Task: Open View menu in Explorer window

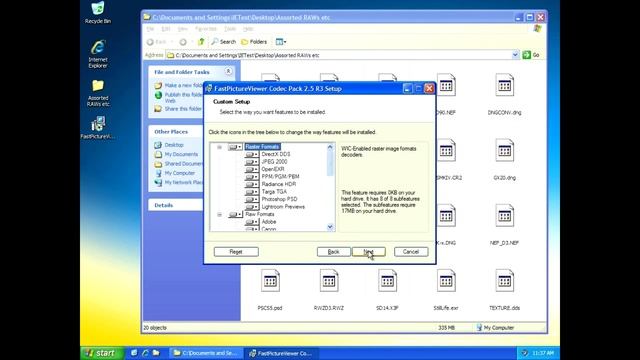Action: pyautogui.click(x=182, y=29)
